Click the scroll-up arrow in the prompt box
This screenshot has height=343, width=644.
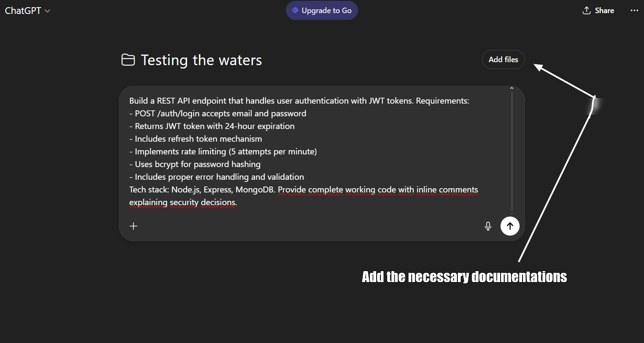[512, 88]
